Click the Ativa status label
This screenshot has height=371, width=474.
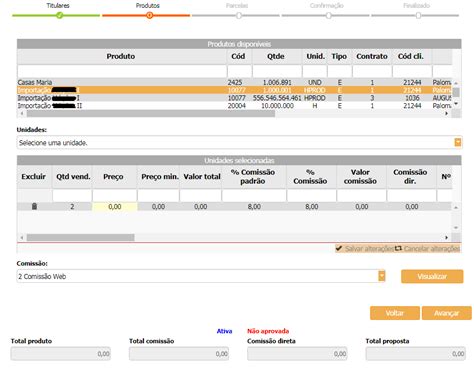(x=224, y=331)
